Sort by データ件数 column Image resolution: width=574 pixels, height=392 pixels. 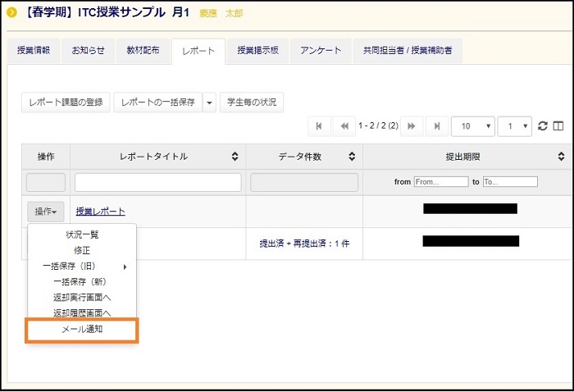(351, 157)
